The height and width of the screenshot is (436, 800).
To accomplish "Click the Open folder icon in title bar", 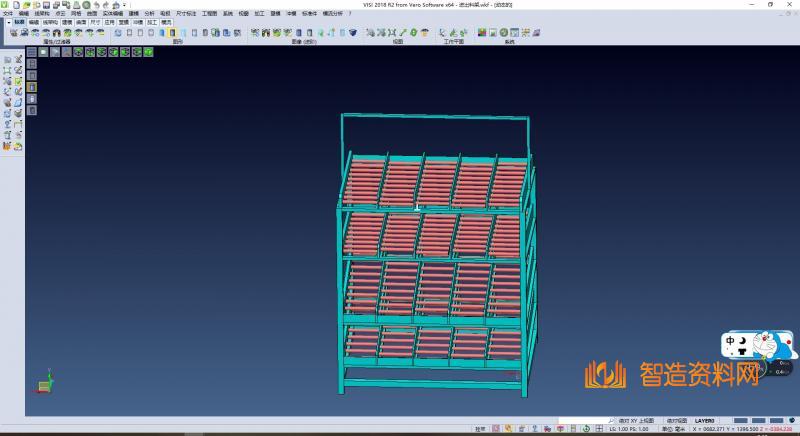I will click(x=26, y=4).
